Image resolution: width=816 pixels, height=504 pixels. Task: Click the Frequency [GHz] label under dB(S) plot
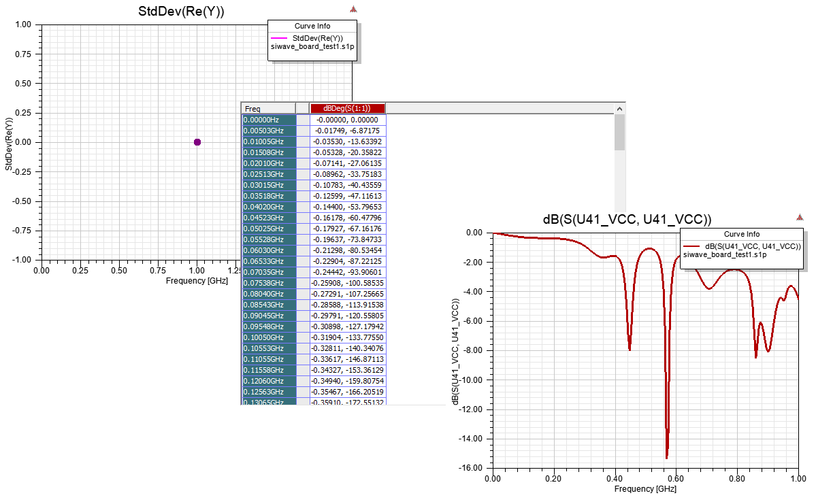tap(645, 489)
